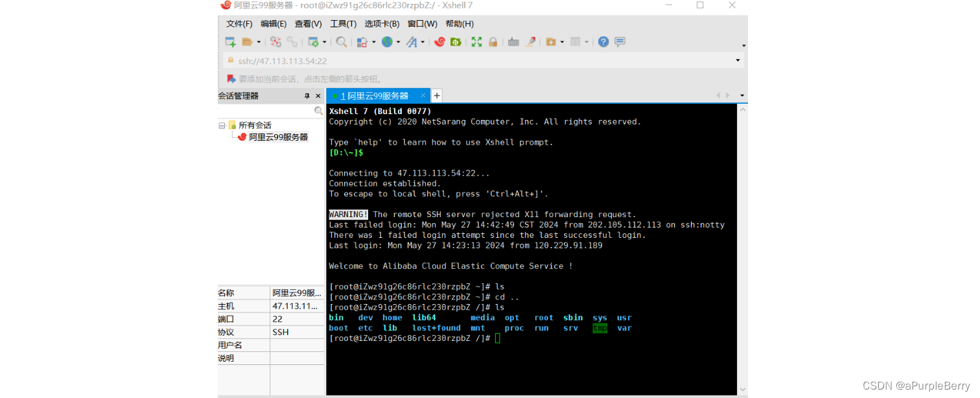Click the magnifier find icon in toolbar
Screen dimensions: 980x398
[342, 42]
